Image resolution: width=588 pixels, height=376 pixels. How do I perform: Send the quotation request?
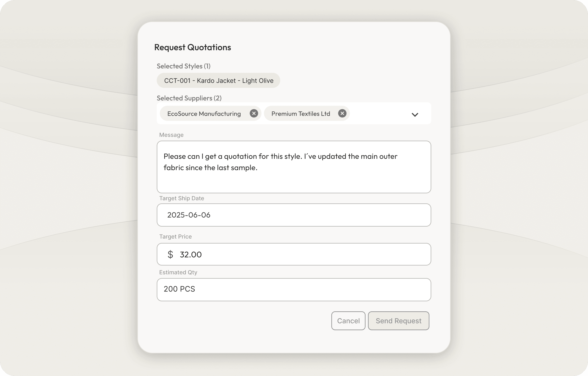[x=398, y=321]
